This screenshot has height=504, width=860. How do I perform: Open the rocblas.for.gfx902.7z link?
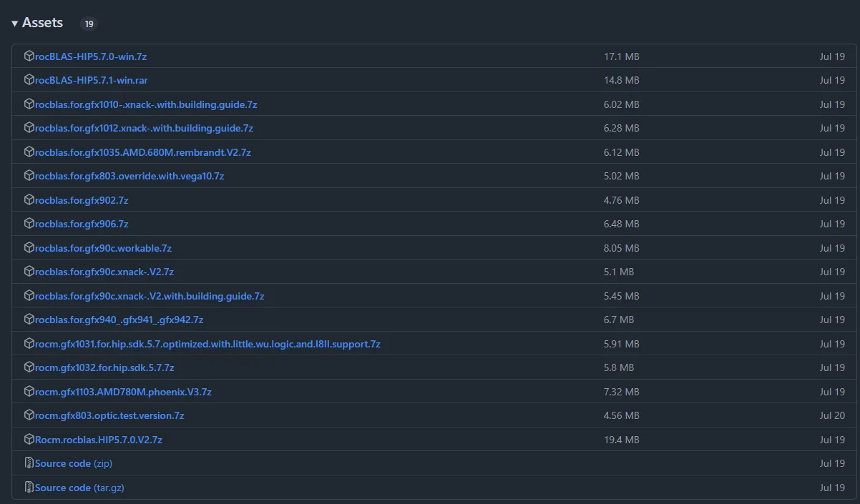82,200
